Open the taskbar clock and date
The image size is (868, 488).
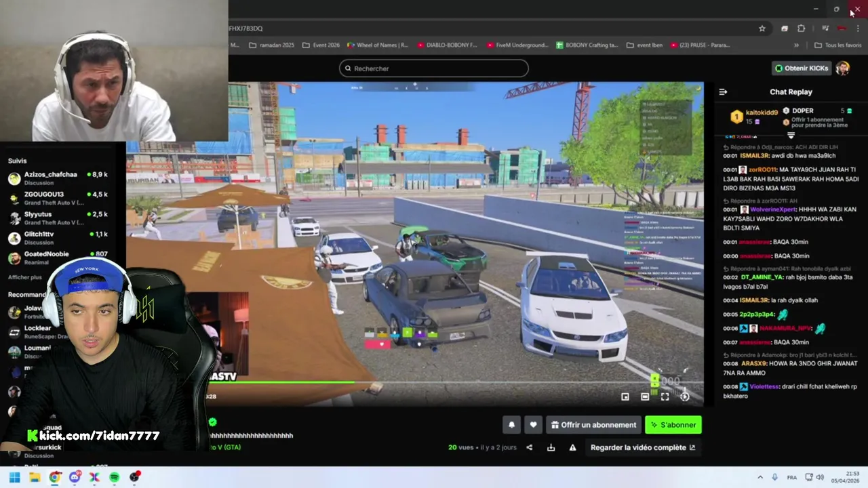pos(846,477)
